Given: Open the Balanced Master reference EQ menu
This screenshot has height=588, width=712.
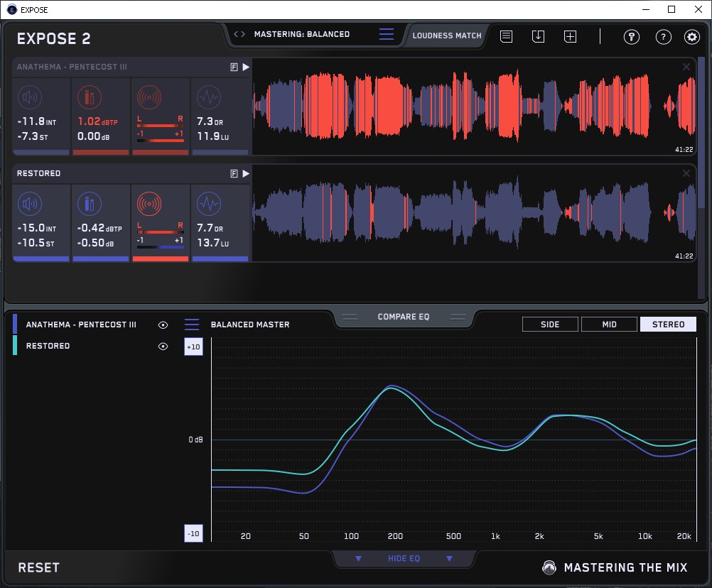Looking at the screenshot, I should point(192,325).
